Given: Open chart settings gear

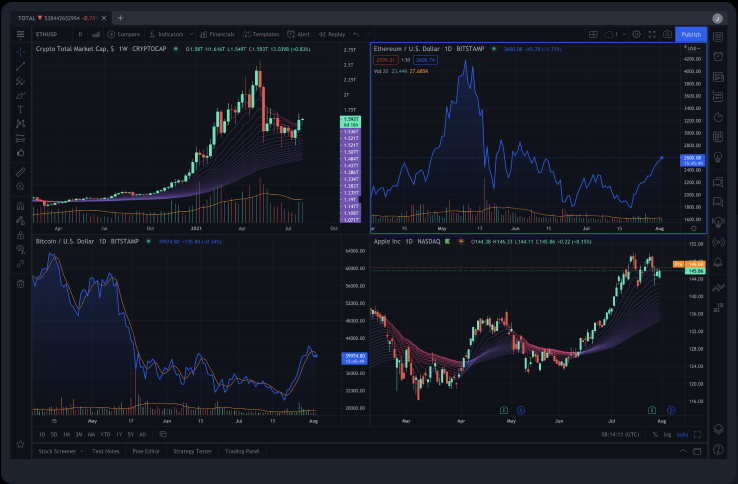Looking at the screenshot, I should tap(636, 34).
